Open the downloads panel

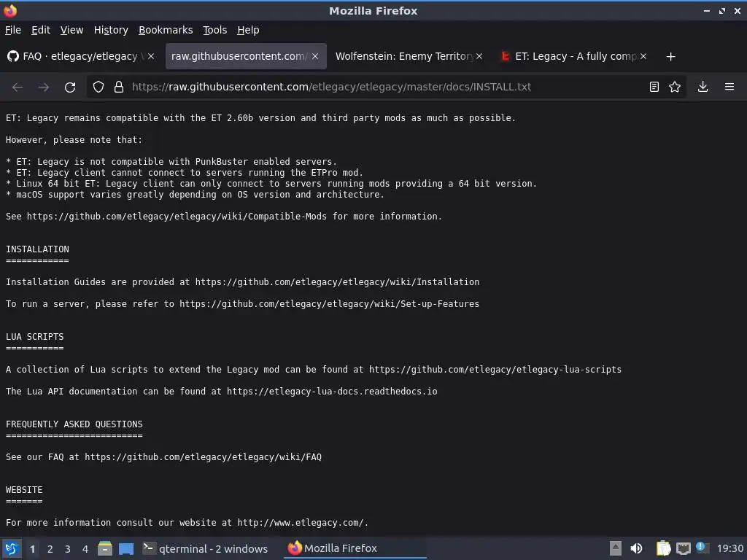pyautogui.click(x=703, y=87)
